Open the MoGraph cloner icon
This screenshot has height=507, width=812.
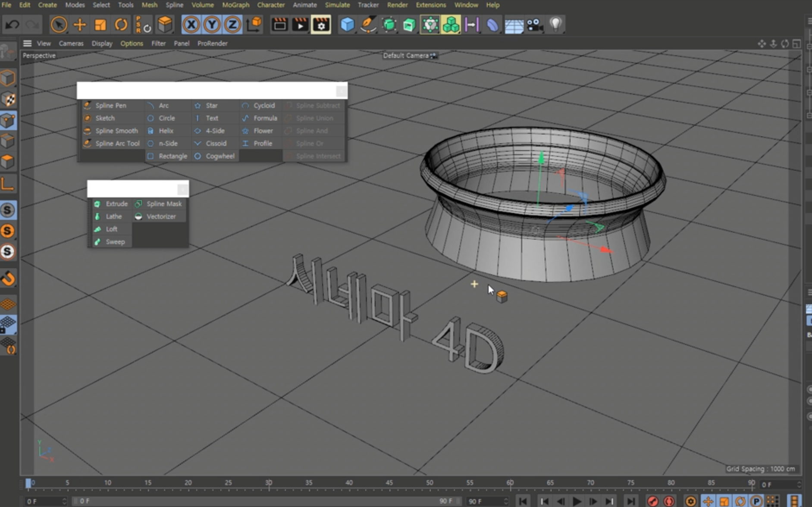(451, 25)
